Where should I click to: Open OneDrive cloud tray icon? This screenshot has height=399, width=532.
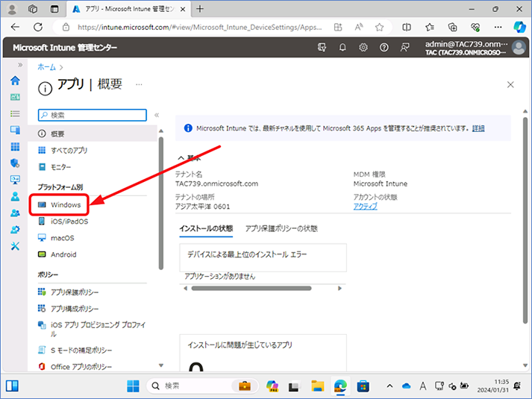406,386
